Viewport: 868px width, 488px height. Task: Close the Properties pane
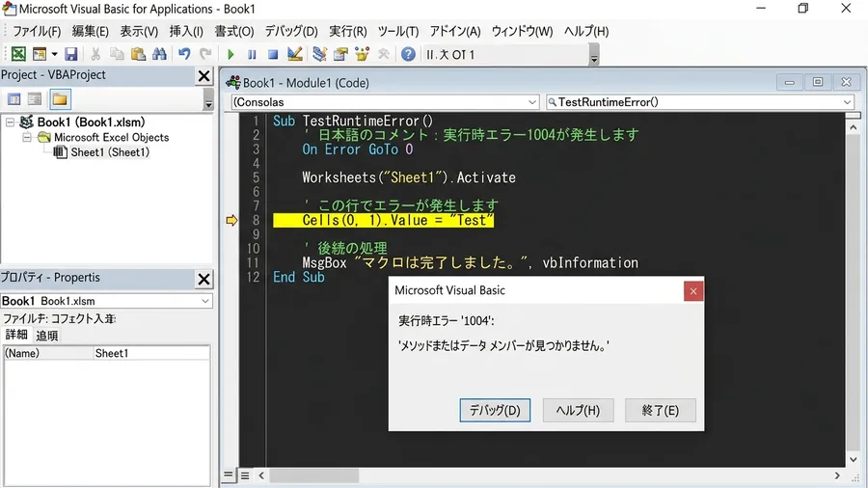204,279
